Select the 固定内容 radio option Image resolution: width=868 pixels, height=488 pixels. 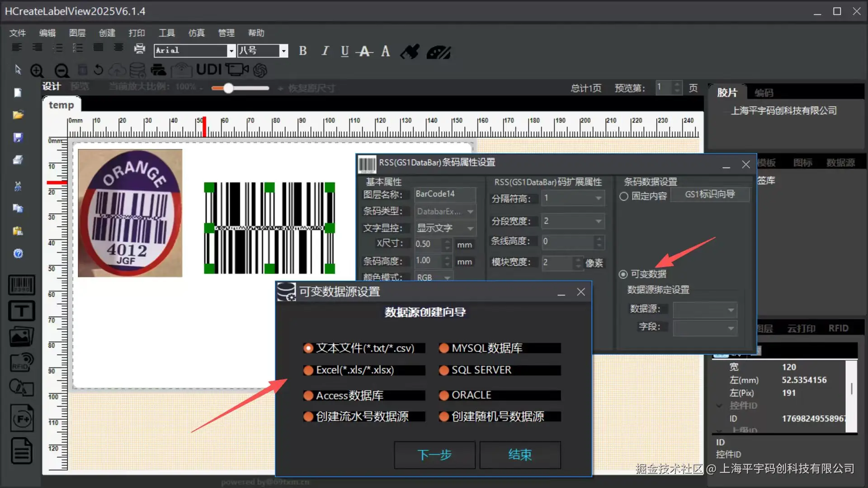pyautogui.click(x=624, y=196)
